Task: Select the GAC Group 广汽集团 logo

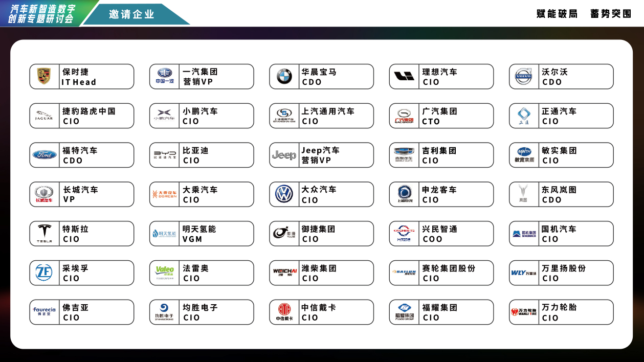Action: [x=404, y=116]
